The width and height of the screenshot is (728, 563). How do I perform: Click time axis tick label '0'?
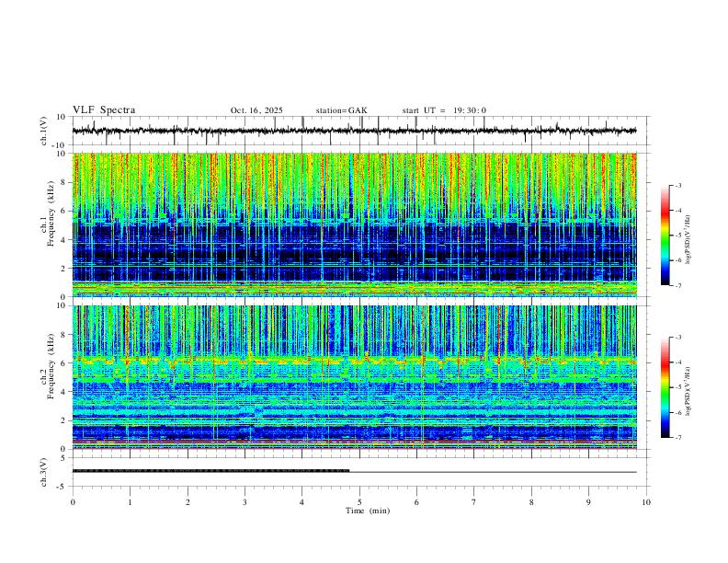point(73,502)
